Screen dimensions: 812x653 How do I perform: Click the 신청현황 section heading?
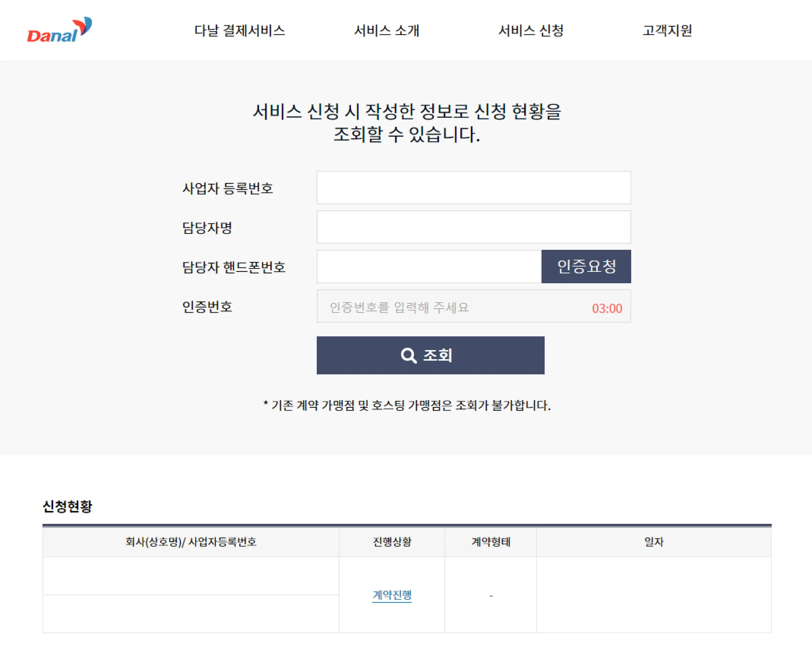click(x=67, y=506)
